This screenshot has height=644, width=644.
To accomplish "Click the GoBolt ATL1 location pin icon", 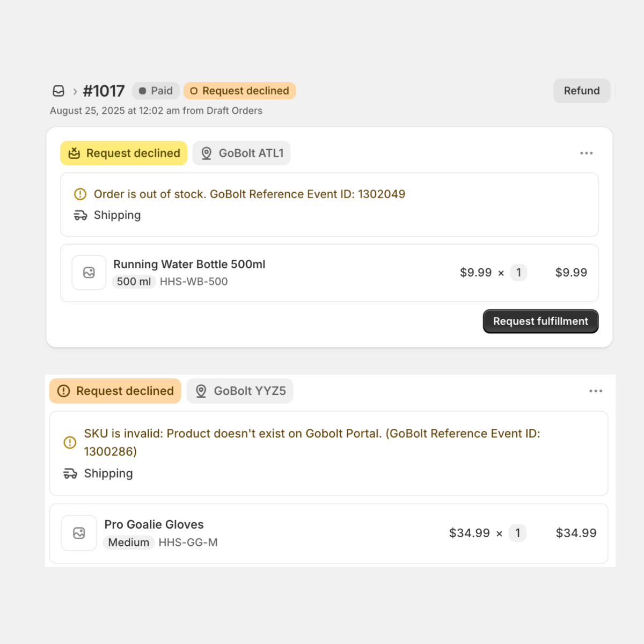I will tap(206, 153).
